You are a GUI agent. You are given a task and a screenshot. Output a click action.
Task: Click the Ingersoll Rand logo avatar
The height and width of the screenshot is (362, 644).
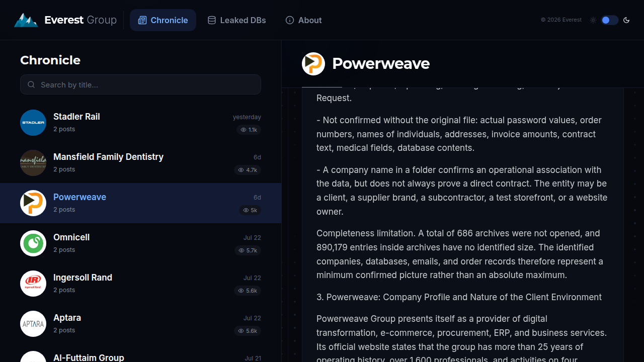point(33,284)
